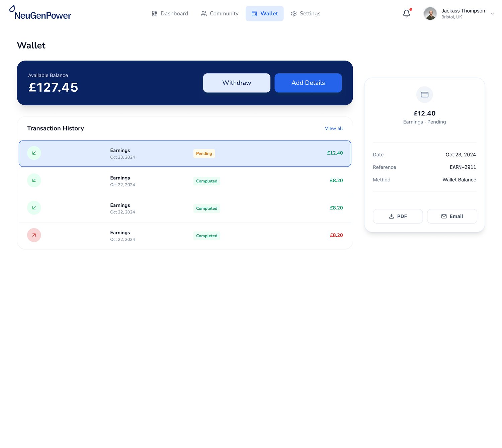
Task: Click the Community people icon
Action: [204, 14]
